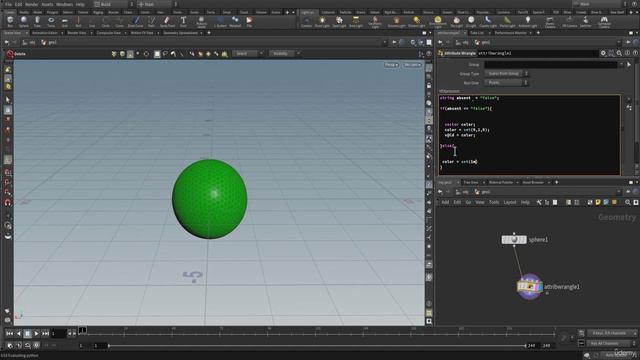Click the wrench tool icon in network toolbar
This screenshot has width=640, height=360.
point(539,202)
